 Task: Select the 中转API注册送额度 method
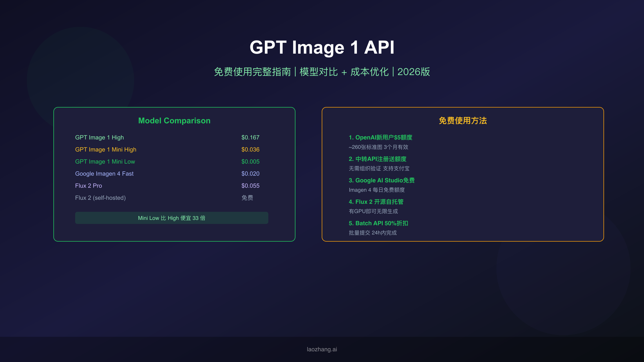(x=377, y=159)
